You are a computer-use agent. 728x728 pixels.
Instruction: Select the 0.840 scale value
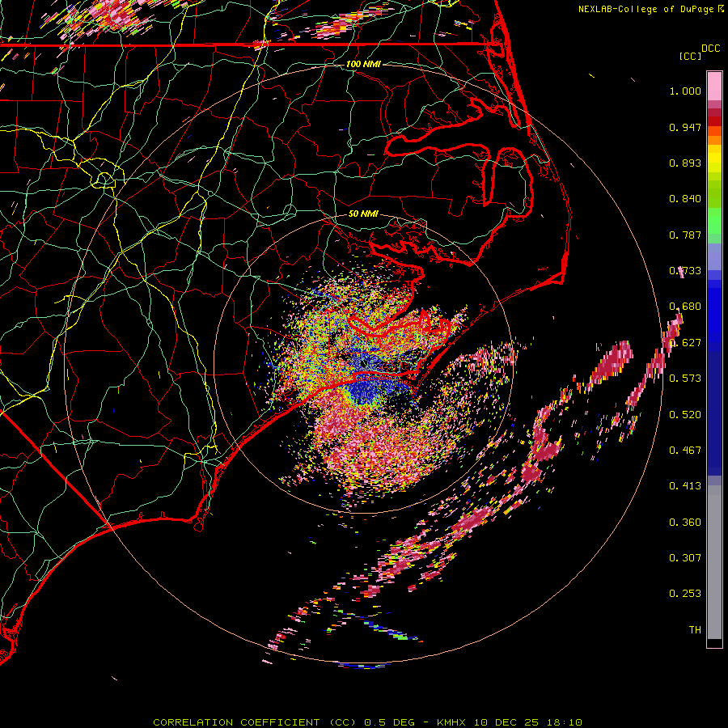click(685, 199)
